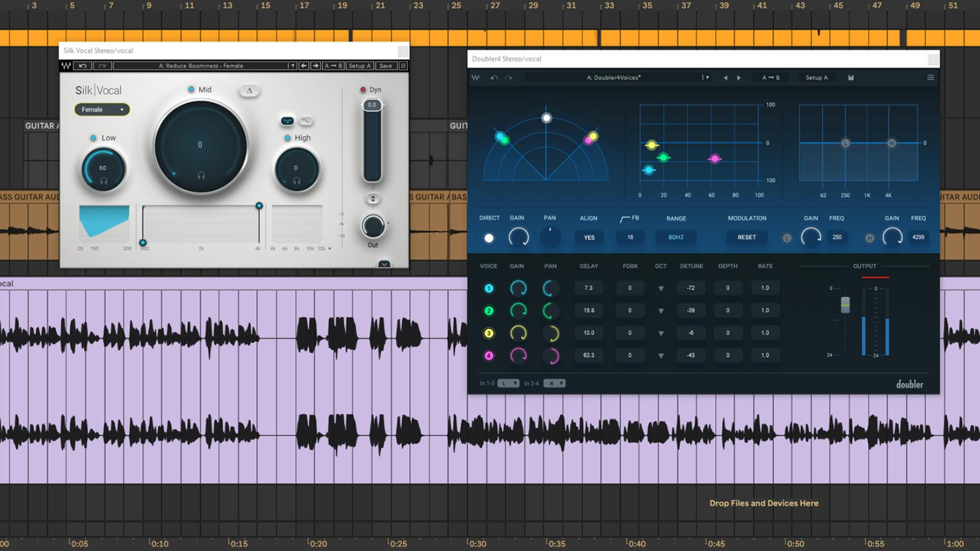Screen dimensions: 980x551
Task: Select the shelf filter shape in Silk Vocal
Action: pos(306,121)
